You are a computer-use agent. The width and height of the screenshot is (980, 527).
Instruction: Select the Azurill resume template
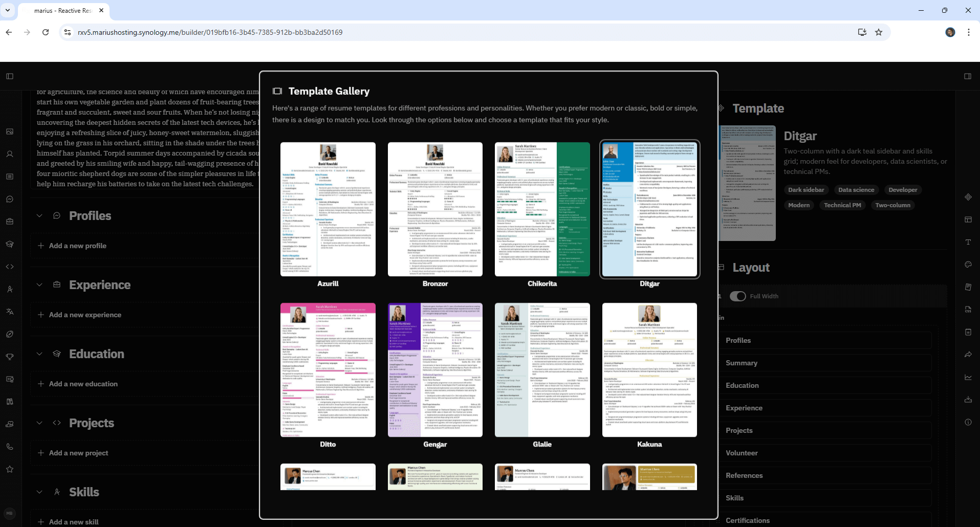tap(328, 209)
